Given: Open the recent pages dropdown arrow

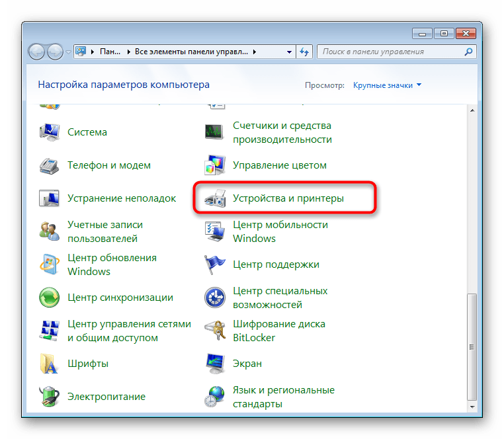Looking at the screenshot, I should (x=68, y=52).
